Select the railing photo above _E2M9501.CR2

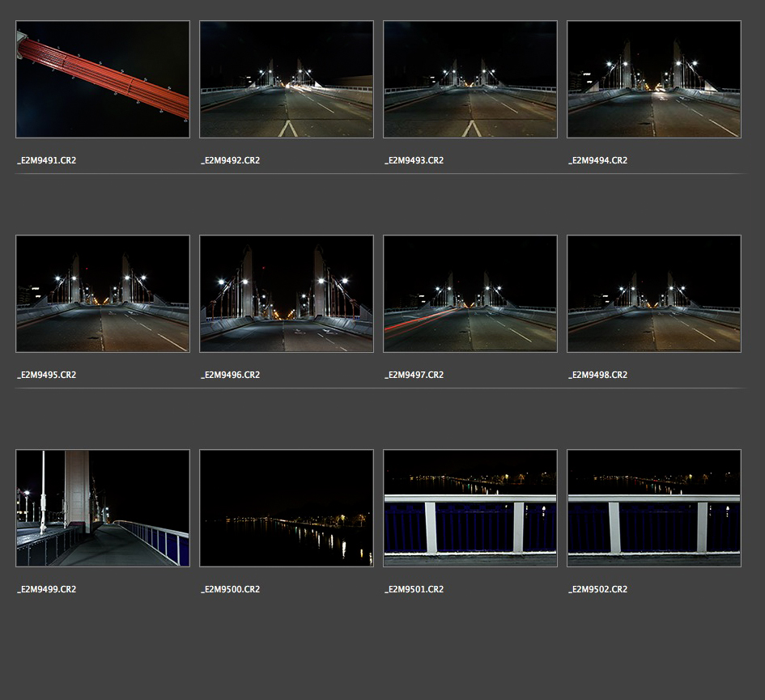tap(470, 508)
